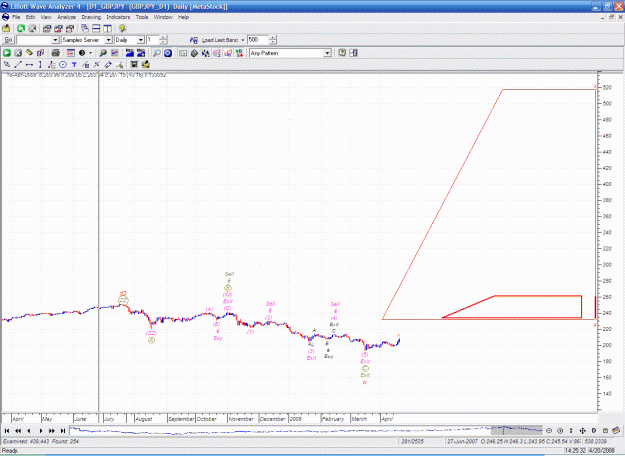Image resolution: width=625 pixels, height=456 pixels.
Task: Open the Tools menu
Action: 142,17
